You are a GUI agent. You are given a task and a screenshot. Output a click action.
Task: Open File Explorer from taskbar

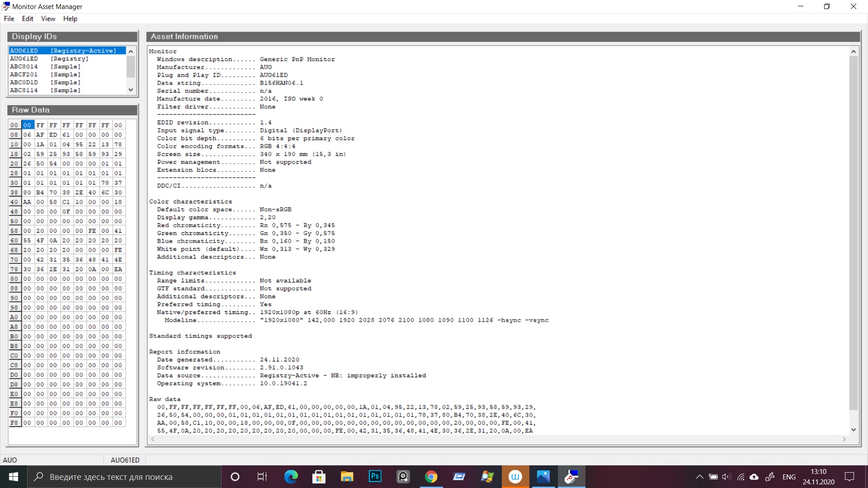click(x=347, y=477)
